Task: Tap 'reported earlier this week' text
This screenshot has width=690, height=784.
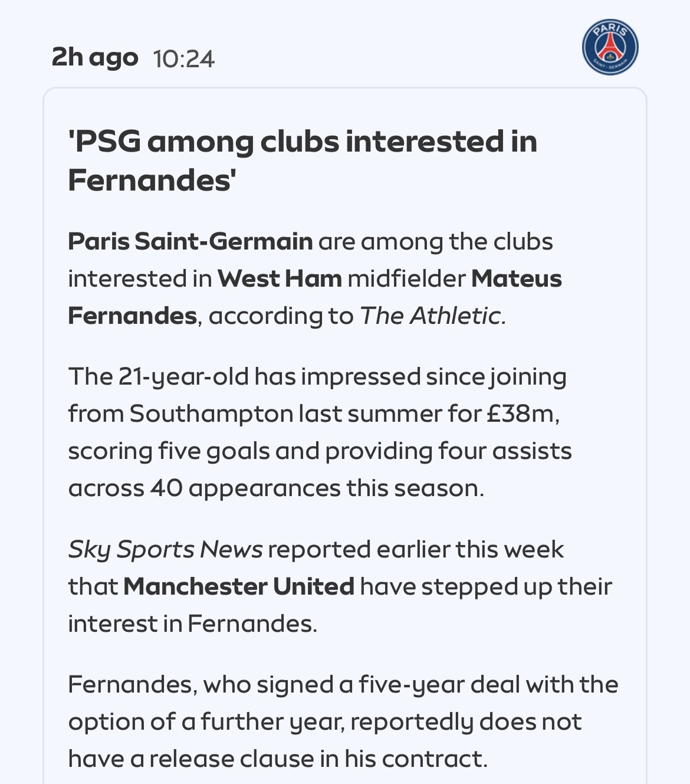Action: click(x=416, y=549)
